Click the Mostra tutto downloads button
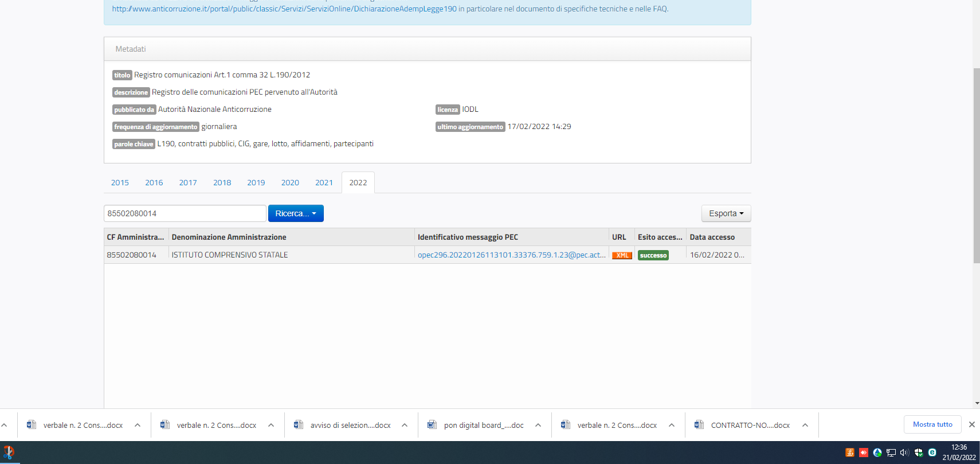The height and width of the screenshot is (464, 980). (932, 424)
